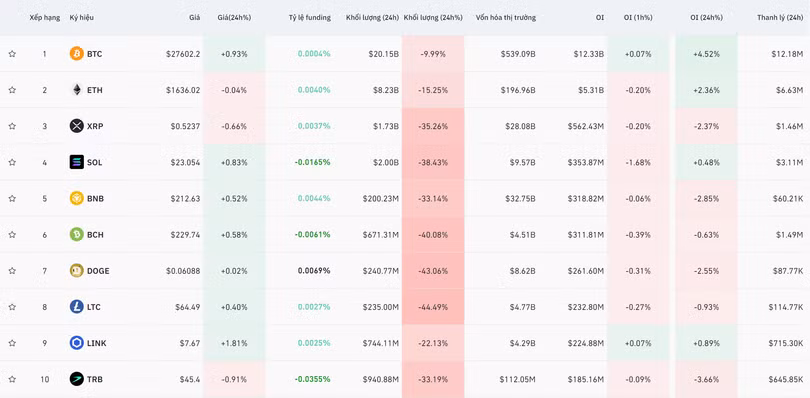Click the $12.18M liquidation cell
Screen dimensions: 810x398
pos(787,54)
